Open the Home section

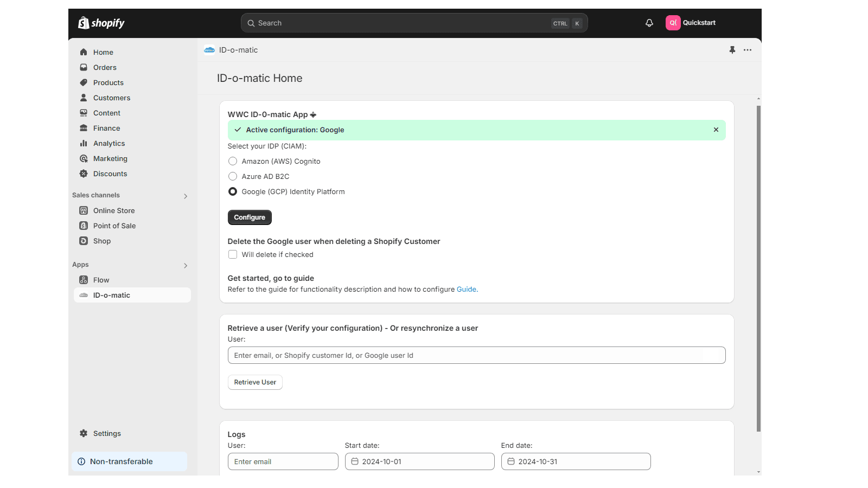click(x=104, y=52)
